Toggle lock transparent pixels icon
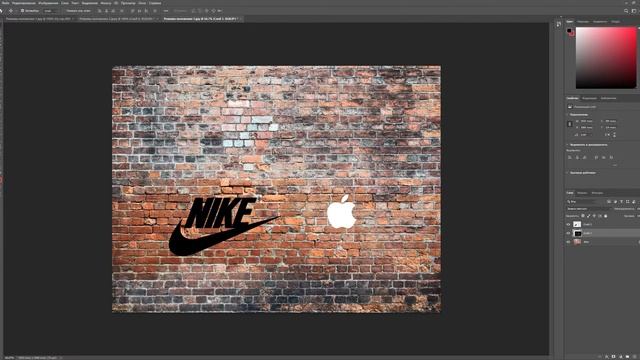The height and width of the screenshot is (360, 640). [x=582, y=216]
